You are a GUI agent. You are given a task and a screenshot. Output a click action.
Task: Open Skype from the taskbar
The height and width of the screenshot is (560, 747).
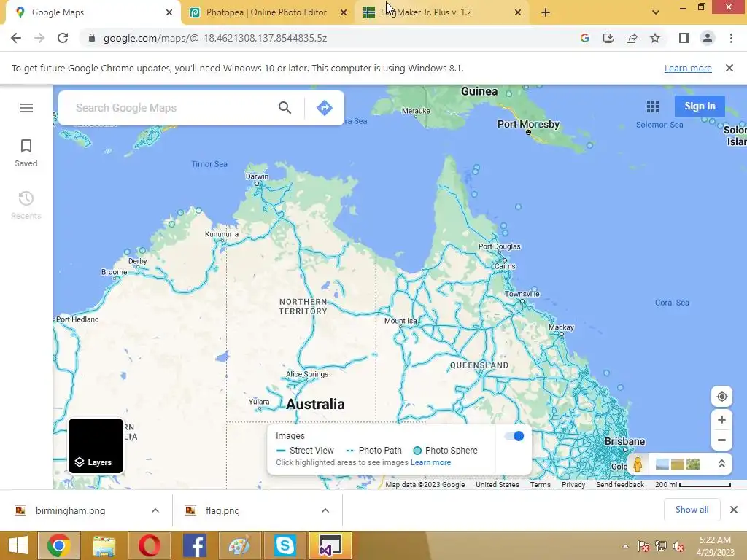click(285, 545)
